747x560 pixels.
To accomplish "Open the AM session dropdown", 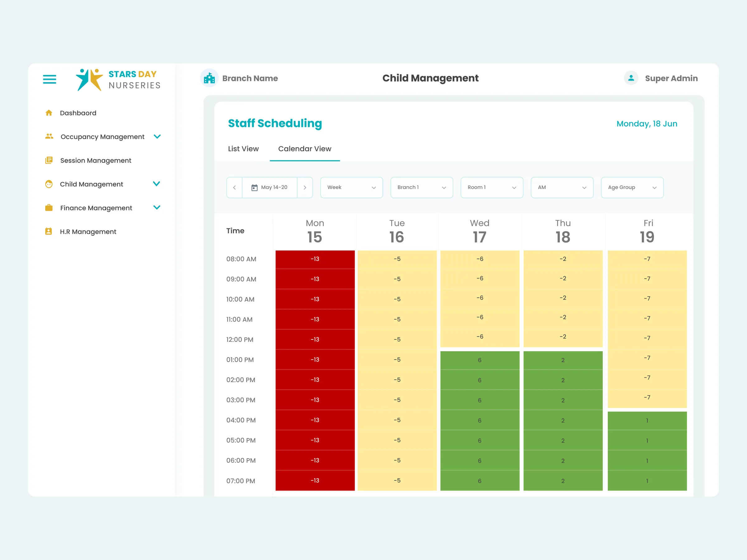I will tap(562, 187).
